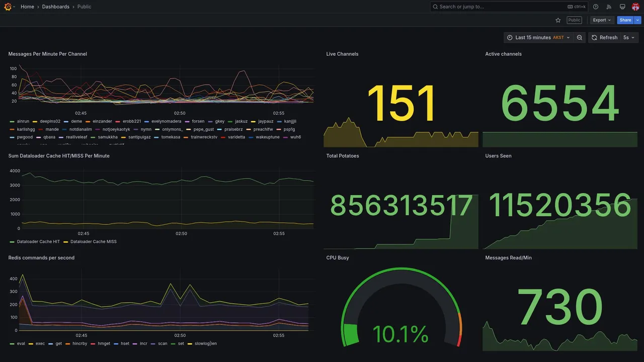Go to Home breadcrumb
Screen dimensions: 644x362
pos(27,7)
